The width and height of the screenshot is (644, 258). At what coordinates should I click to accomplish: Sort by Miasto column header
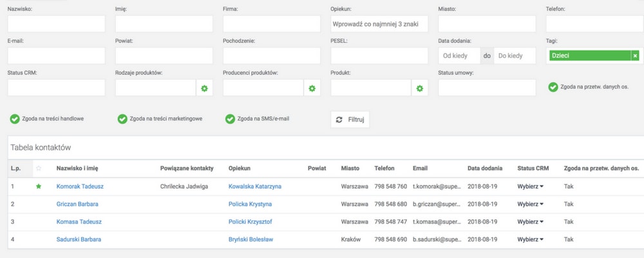coord(350,168)
